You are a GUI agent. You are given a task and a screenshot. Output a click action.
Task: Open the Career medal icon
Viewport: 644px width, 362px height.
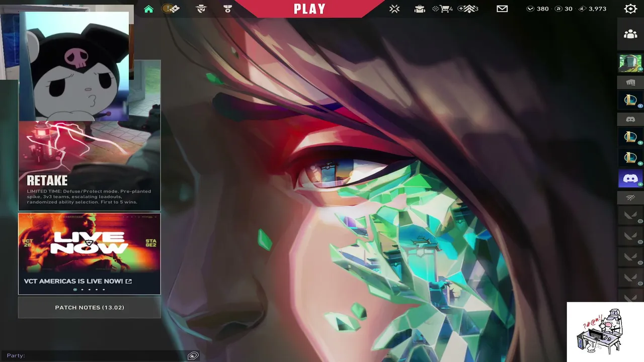pyautogui.click(x=227, y=9)
